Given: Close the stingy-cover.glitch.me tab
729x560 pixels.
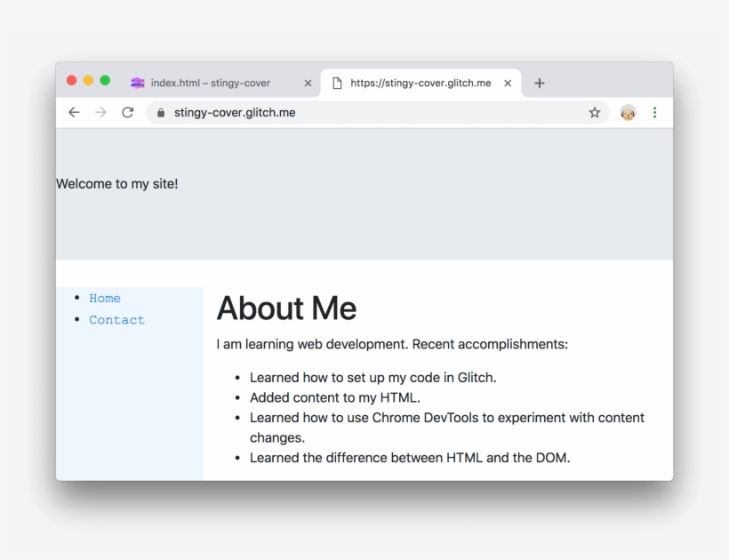Looking at the screenshot, I should click(x=508, y=82).
